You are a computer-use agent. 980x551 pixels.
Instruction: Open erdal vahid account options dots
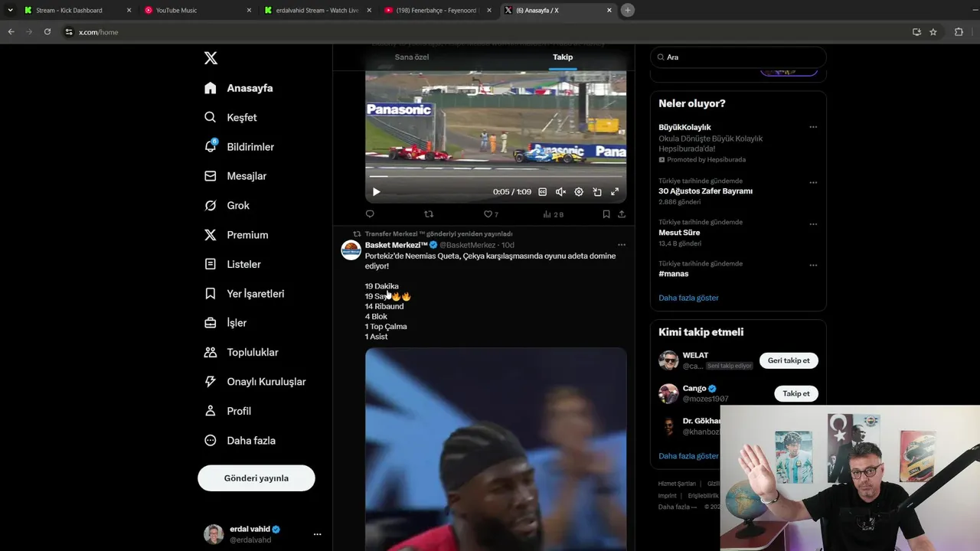click(x=317, y=534)
